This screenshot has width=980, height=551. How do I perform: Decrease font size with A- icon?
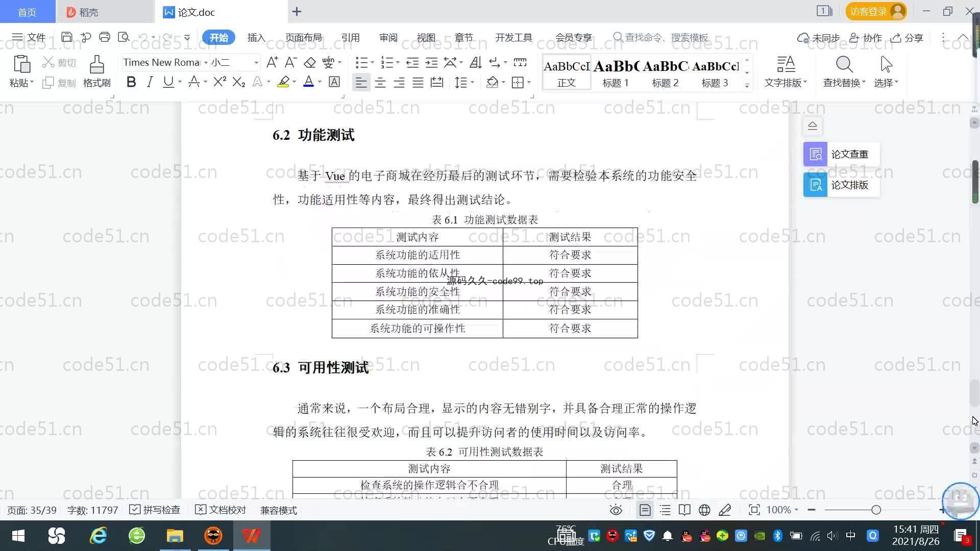(x=290, y=63)
